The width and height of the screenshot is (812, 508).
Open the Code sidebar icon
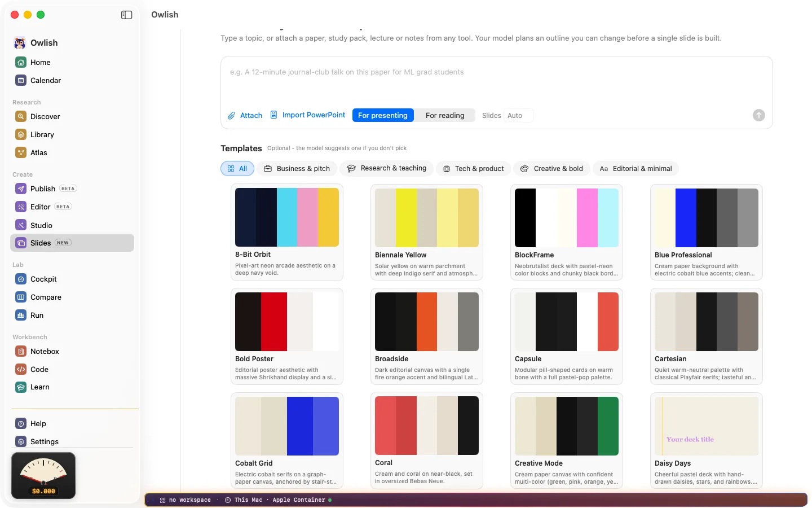(21, 369)
